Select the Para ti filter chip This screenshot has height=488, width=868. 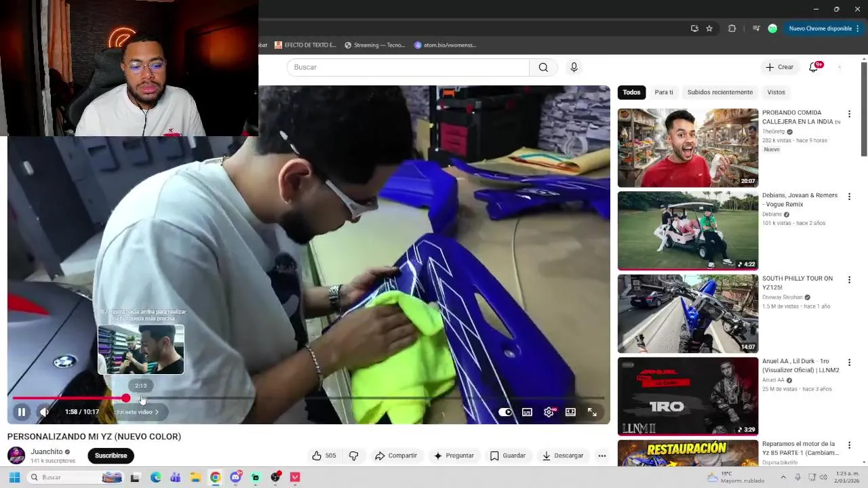click(x=664, y=92)
